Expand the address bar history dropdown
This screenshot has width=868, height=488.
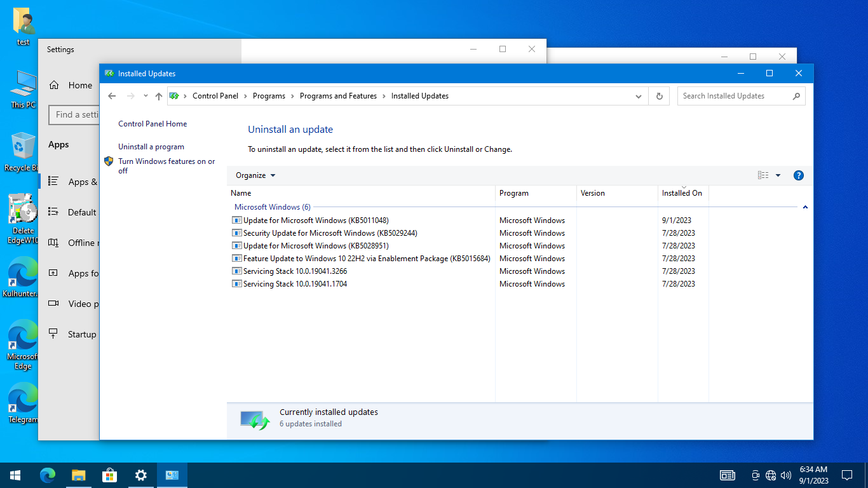coord(639,96)
